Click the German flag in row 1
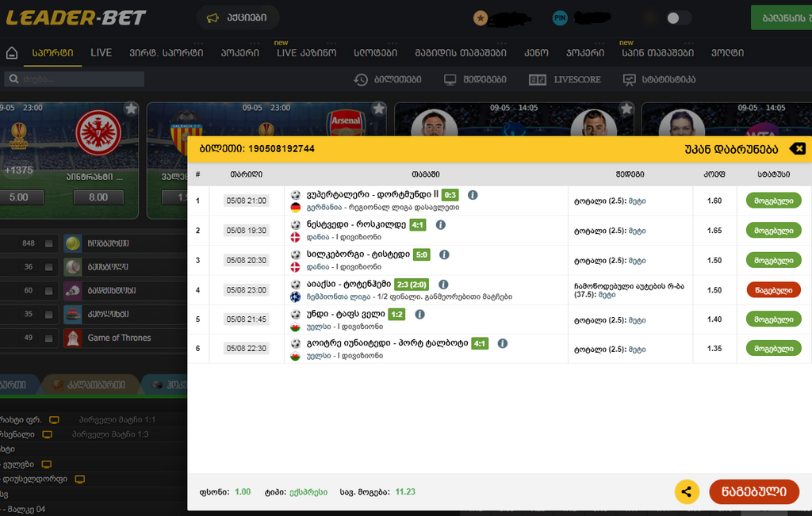 [296, 208]
